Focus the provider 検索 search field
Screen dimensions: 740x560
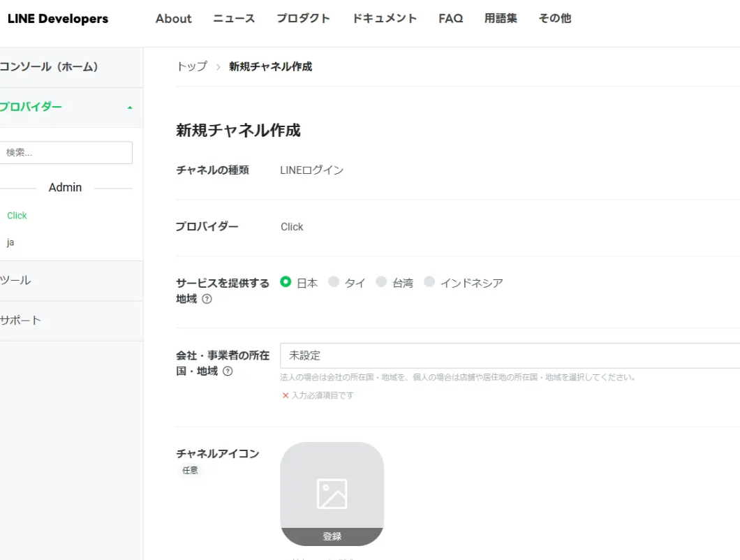(66, 152)
